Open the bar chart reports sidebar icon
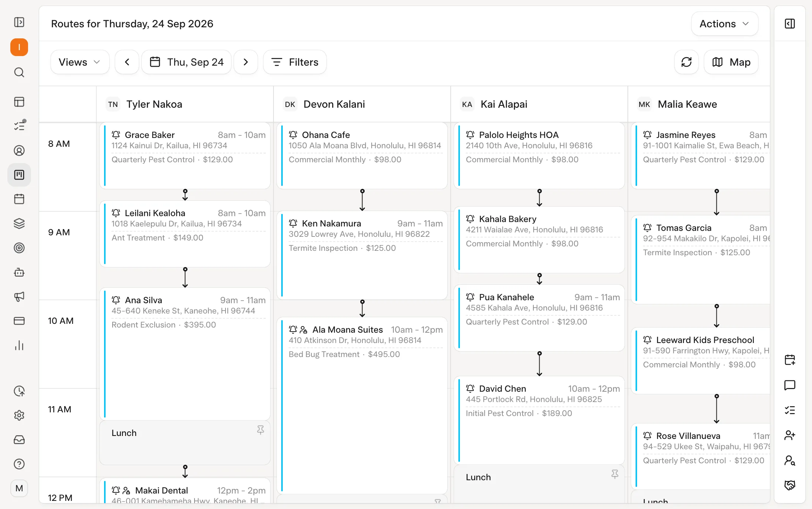Image resolution: width=812 pixels, height=509 pixels. point(19,346)
